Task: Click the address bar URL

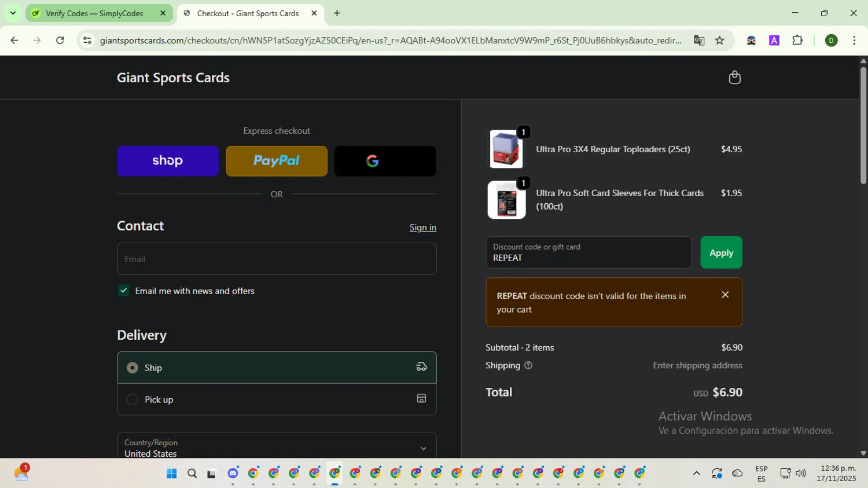Action: coord(391,41)
